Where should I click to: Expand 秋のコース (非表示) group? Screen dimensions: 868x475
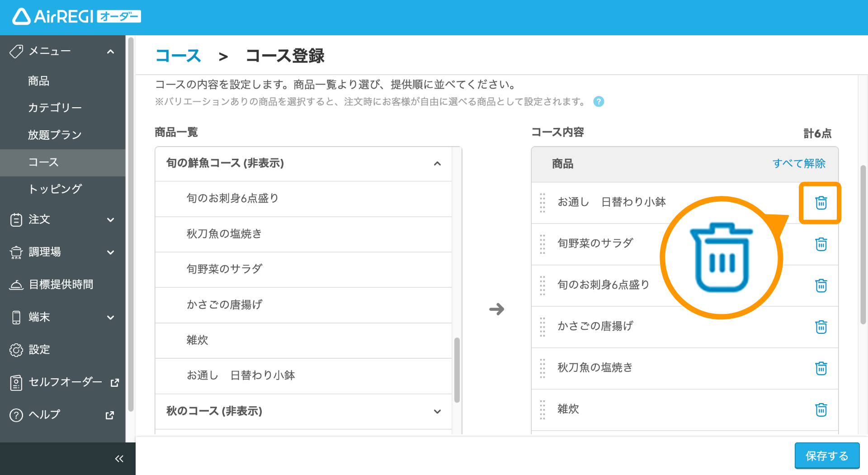[437, 412]
